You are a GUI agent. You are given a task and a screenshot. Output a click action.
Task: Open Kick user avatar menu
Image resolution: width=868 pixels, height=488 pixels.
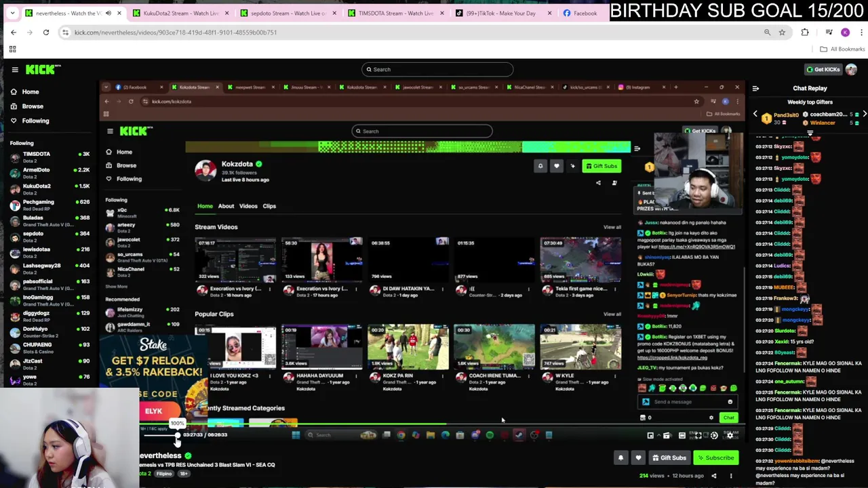851,69
